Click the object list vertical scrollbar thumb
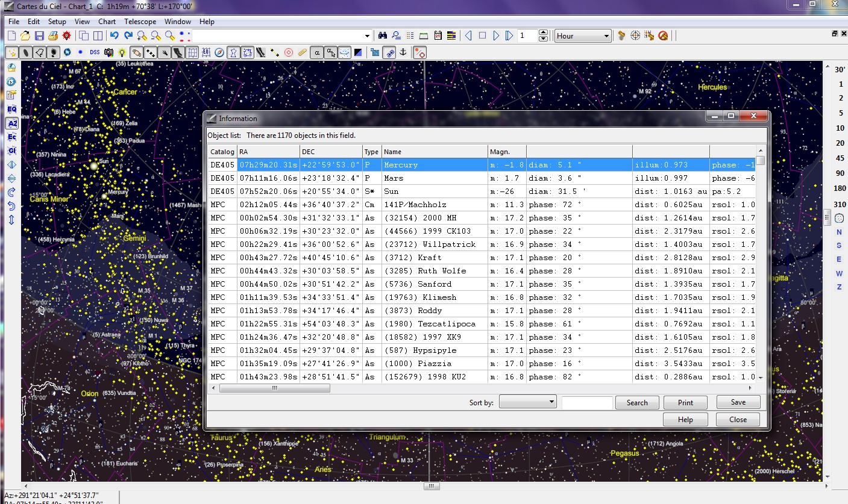This screenshot has width=848, height=504. [x=761, y=160]
